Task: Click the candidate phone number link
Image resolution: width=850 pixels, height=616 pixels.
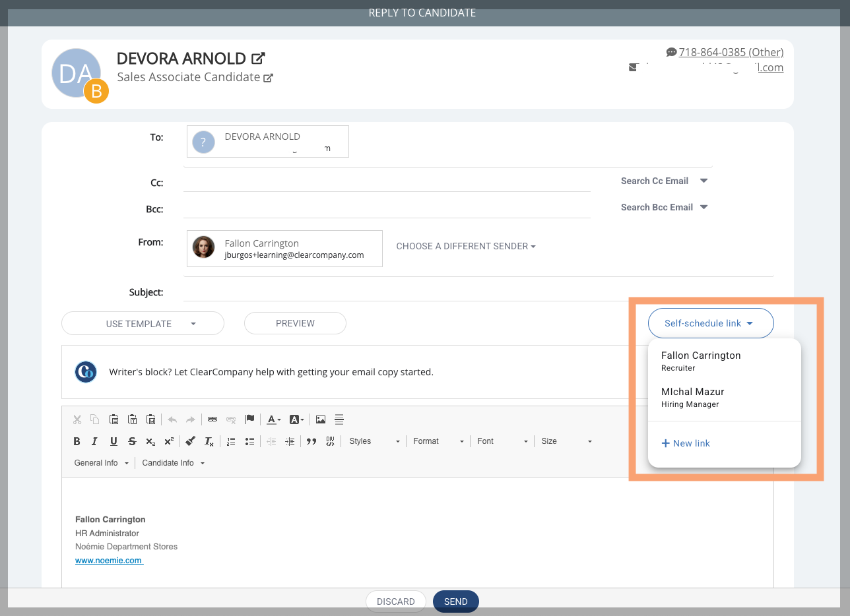Action: (731, 52)
